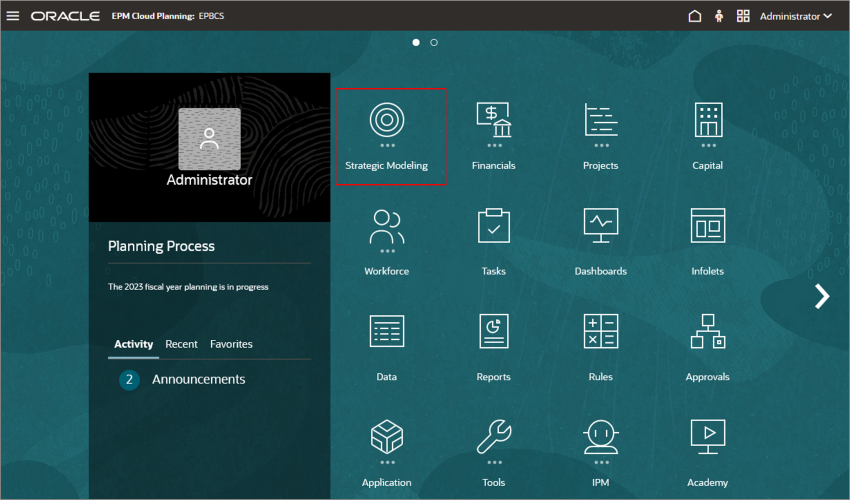This screenshot has height=500, width=850.
Task: Open the hamburger Navigator menu
Action: (x=12, y=16)
